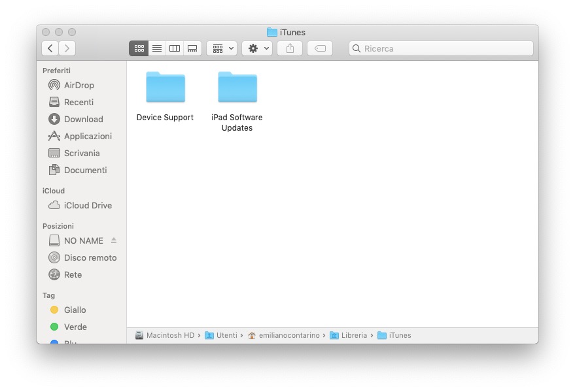Open Scrivania from the sidebar
The width and height of the screenshot is (575, 392).
tap(82, 153)
